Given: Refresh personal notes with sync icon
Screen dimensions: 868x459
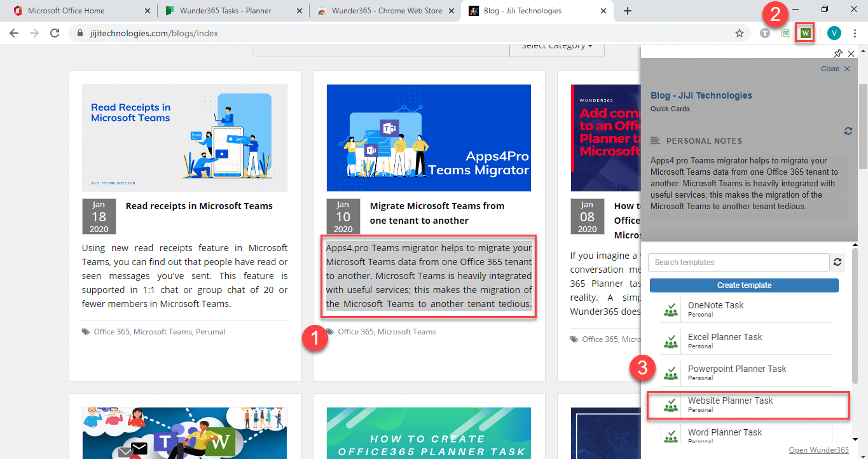Looking at the screenshot, I should click(x=848, y=131).
